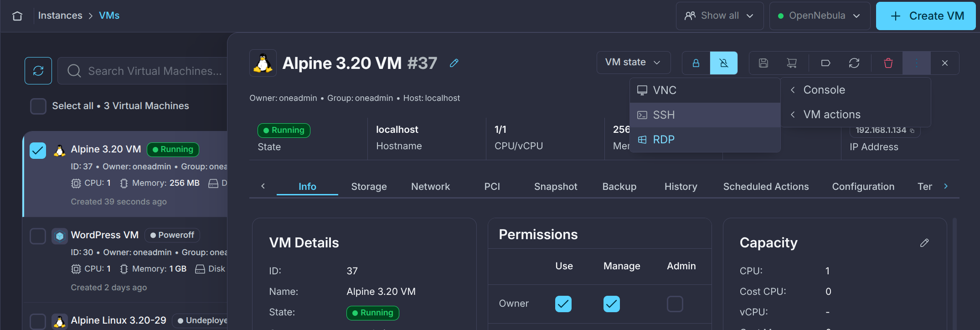Switch to the Storage tab
980x330 pixels.
[369, 187]
